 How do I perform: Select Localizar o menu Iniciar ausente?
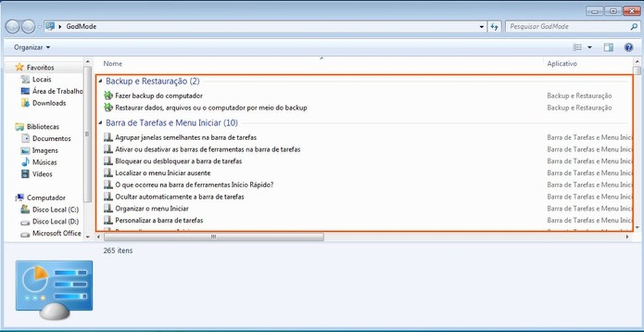tap(163, 173)
